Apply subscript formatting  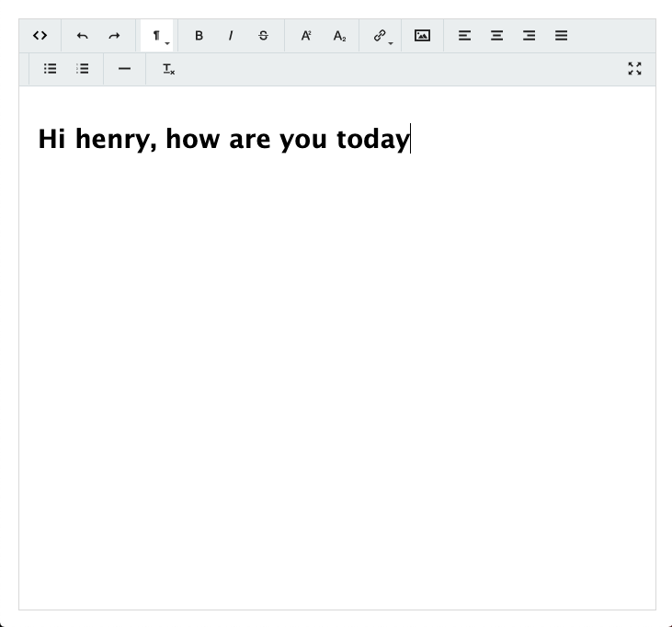(339, 36)
